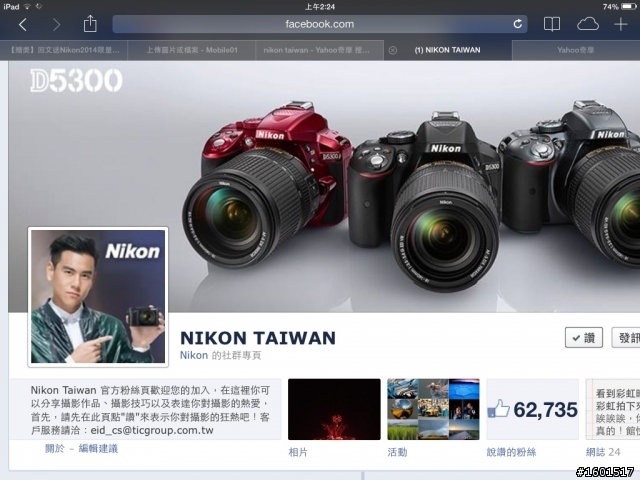
Task: Click the eid_cs@ticgroup.com.tw email text
Action: click(x=152, y=430)
